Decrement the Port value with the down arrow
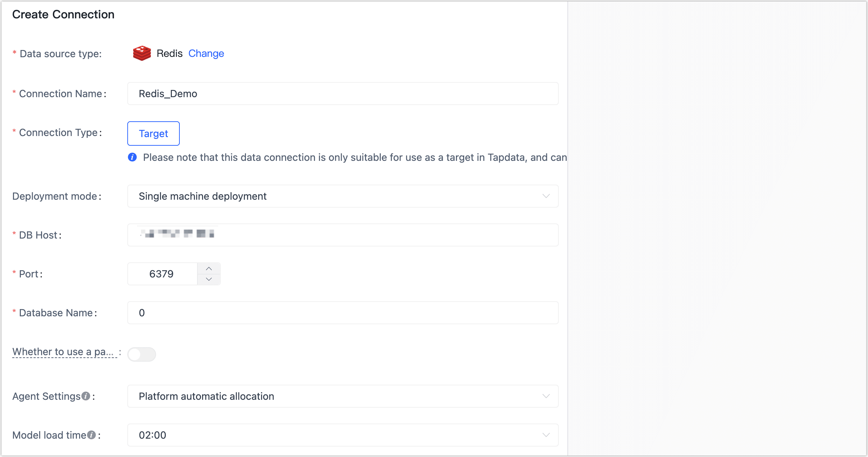 tap(209, 279)
